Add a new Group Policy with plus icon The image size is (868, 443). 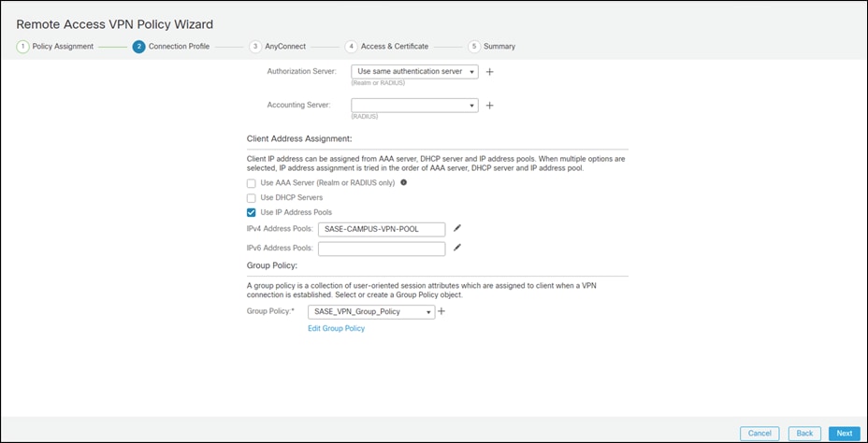tap(441, 311)
